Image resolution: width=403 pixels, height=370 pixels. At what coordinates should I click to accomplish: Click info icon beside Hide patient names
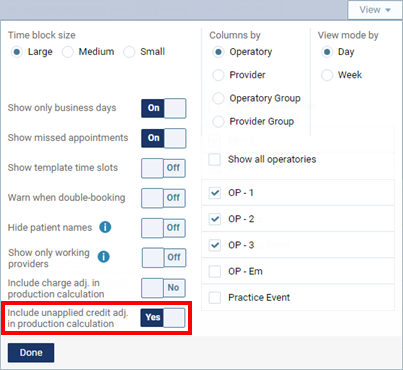pos(105,227)
